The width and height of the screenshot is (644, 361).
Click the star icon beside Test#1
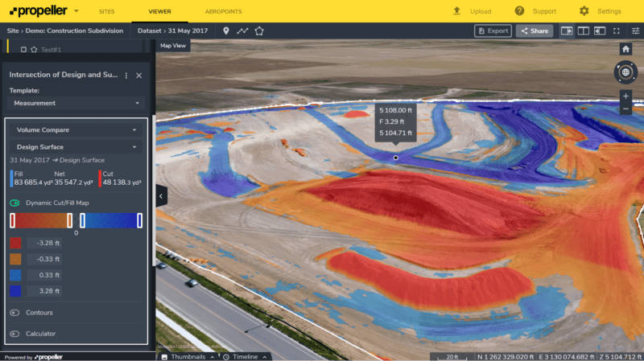click(34, 50)
